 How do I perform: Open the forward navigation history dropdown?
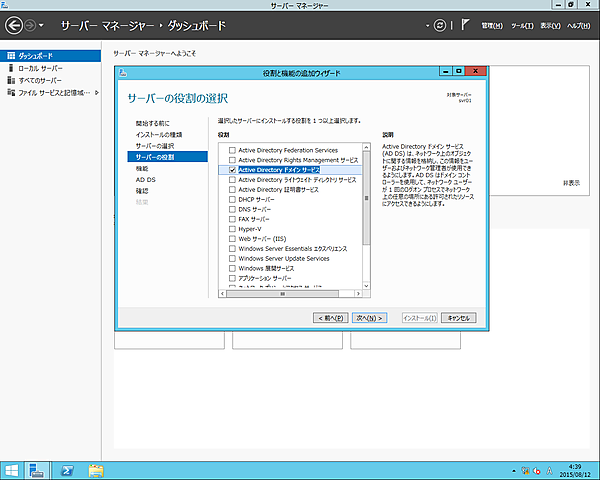click(41, 23)
